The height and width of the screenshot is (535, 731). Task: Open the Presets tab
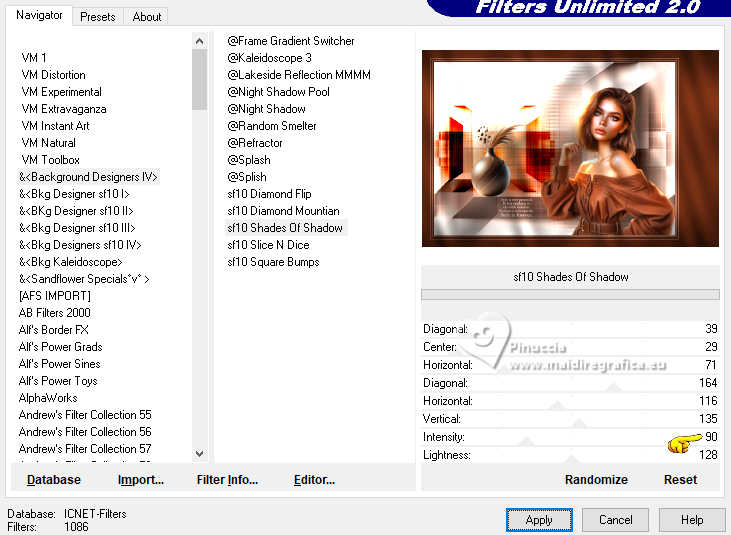point(98,17)
